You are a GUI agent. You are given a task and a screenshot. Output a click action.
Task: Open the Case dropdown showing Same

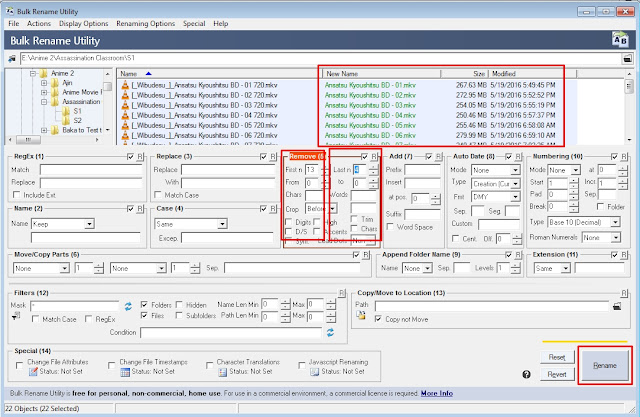click(191, 224)
